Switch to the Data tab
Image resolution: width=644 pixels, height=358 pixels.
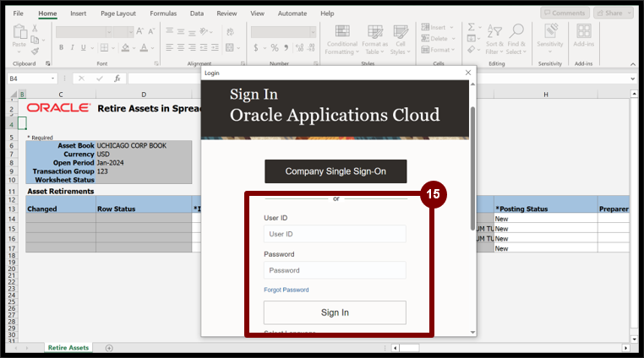click(197, 14)
